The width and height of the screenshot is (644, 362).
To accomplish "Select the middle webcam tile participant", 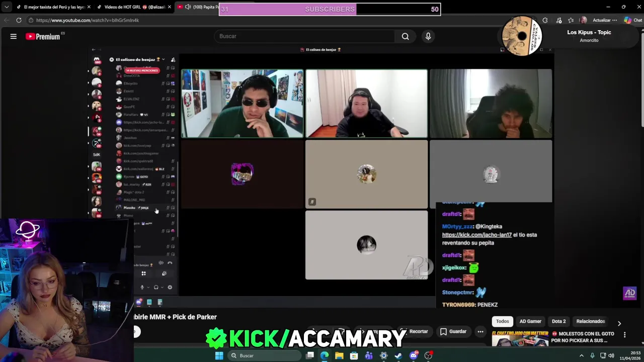I will (x=366, y=104).
